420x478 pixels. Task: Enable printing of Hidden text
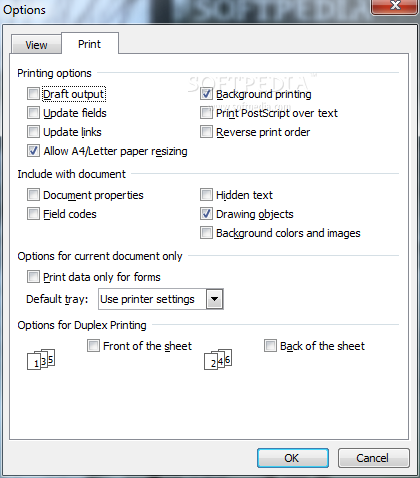(x=206, y=195)
